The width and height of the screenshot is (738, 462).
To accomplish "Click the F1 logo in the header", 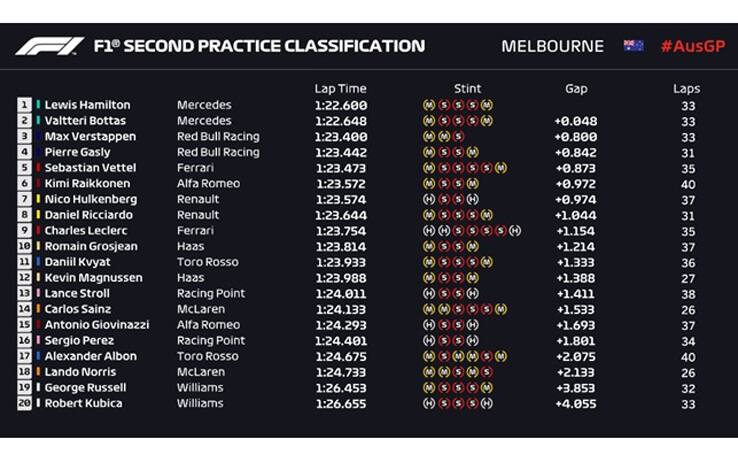I will click(50, 46).
